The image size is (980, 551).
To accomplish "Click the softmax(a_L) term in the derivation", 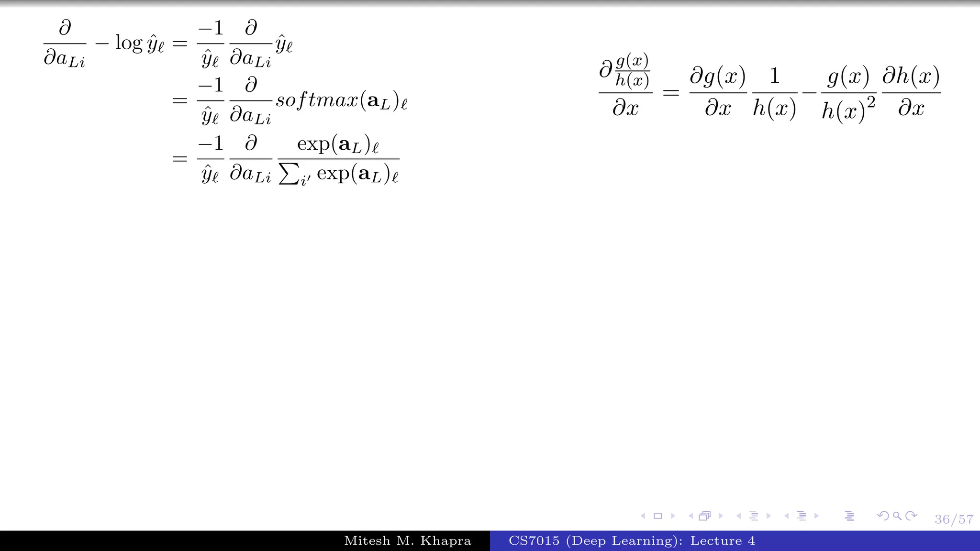I will [342, 101].
